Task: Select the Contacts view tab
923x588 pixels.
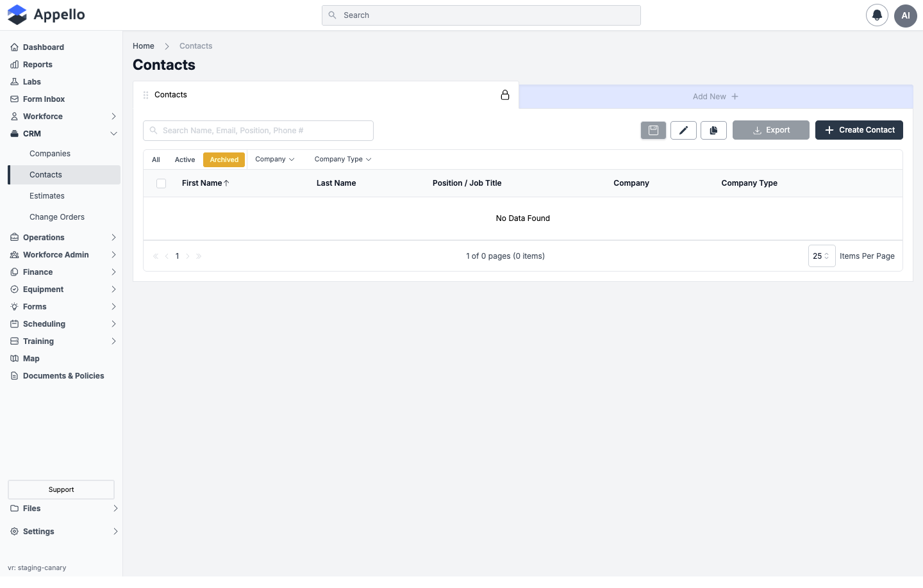Action: pos(326,95)
